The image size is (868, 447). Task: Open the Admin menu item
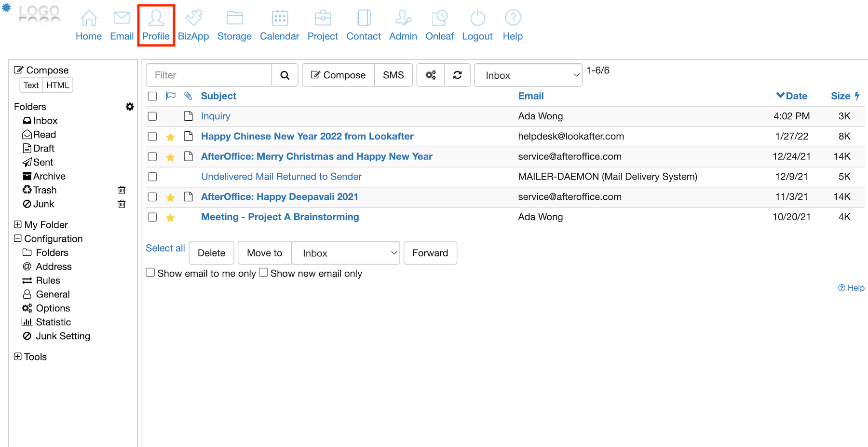[x=403, y=25]
